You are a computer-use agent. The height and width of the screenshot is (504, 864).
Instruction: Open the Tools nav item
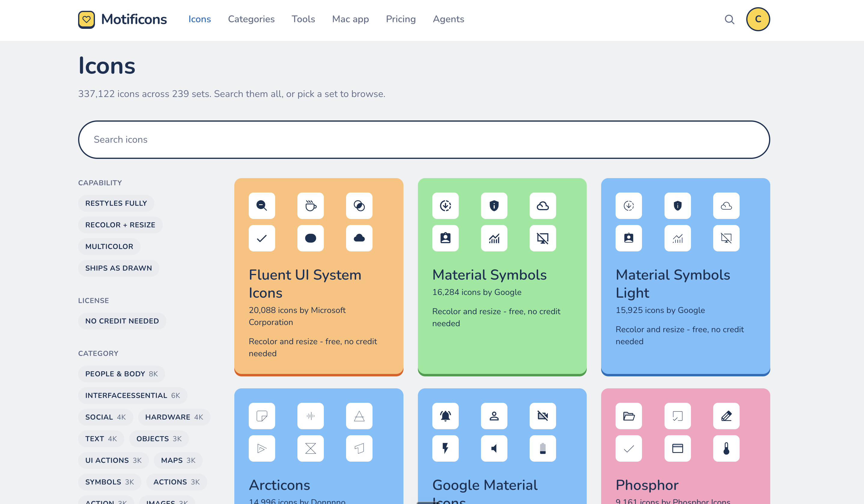[x=303, y=19]
